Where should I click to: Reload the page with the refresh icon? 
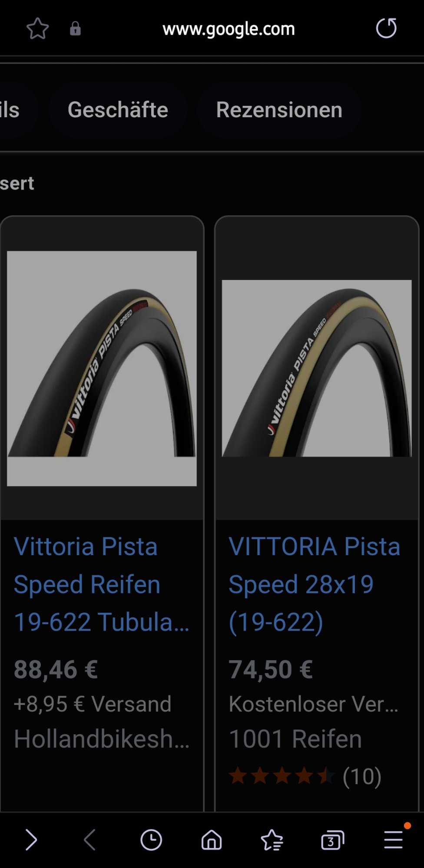click(x=386, y=29)
